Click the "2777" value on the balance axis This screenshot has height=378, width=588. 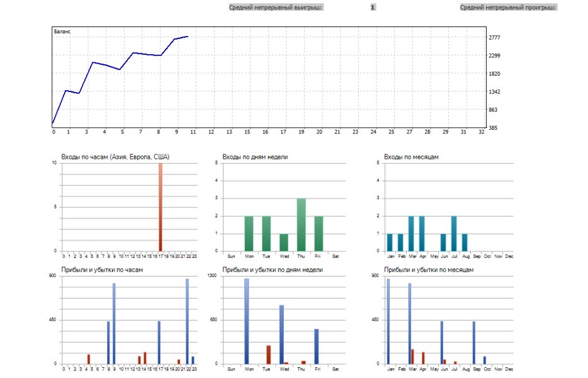[x=495, y=38]
